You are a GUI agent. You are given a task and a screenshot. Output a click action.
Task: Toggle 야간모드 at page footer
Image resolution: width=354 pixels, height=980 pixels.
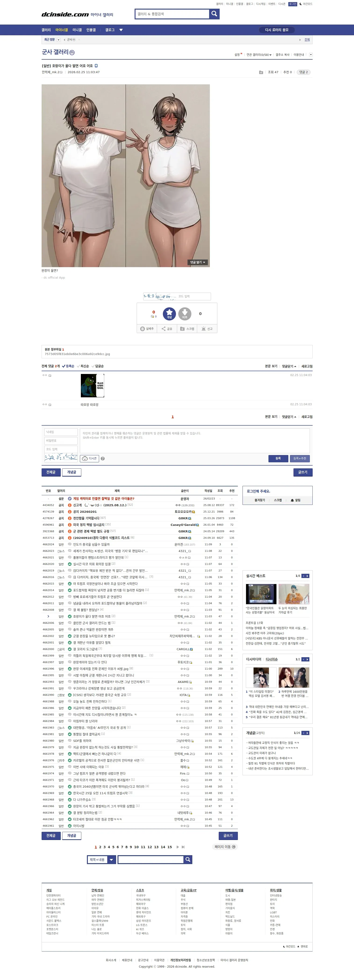289,946
